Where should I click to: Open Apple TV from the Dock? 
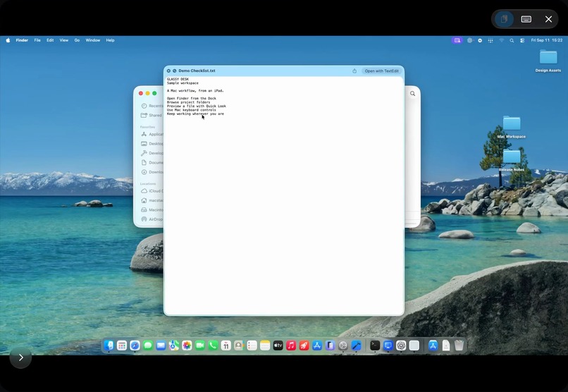(x=278, y=345)
